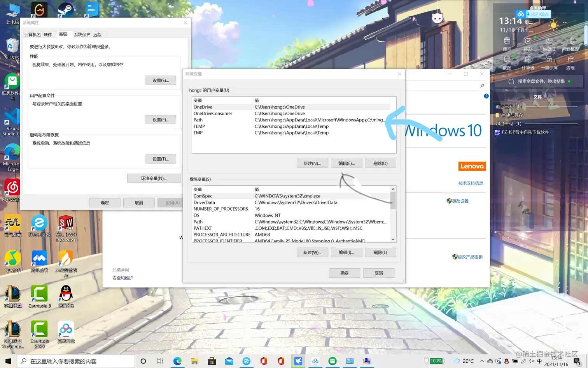Select the 高级 tab in 系统属性
Screen dimensions: 588x368
coord(63,34)
